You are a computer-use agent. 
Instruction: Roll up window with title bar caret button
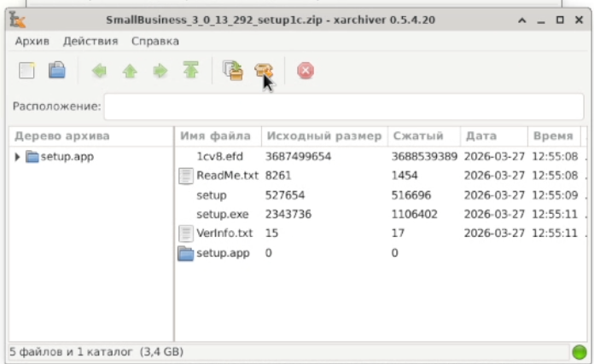click(x=522, y=20)
